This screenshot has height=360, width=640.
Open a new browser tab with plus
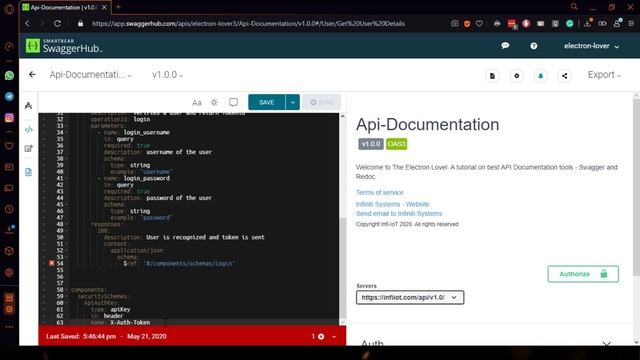coord(118,7)
